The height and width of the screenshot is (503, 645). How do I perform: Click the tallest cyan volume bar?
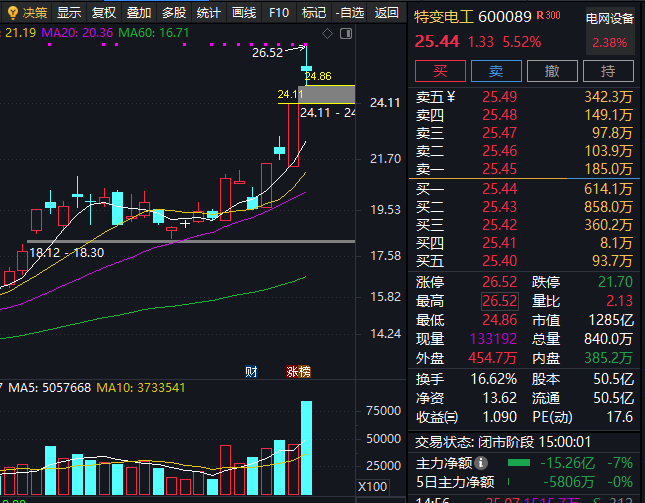point(306,447)
